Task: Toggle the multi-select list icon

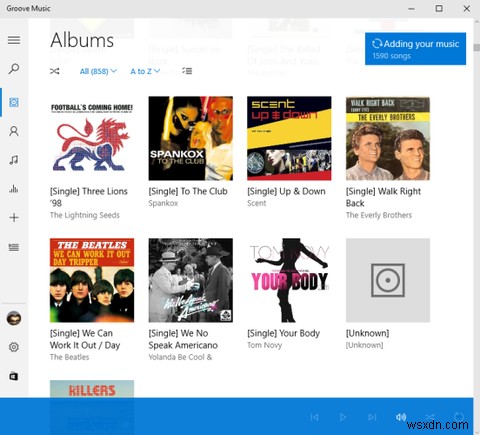Action: [x=187, y=71]
